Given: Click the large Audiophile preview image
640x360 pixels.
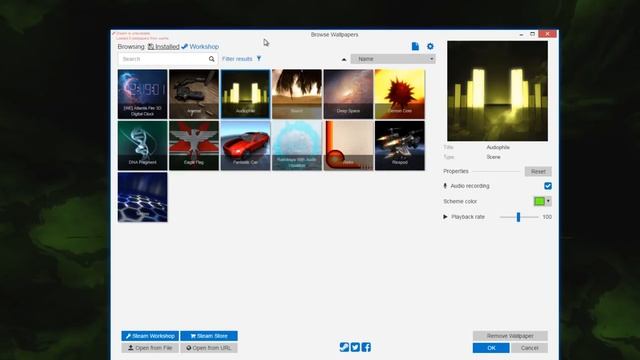Looking at the screenshot, I should pyautogui.click(x=498, y=91).
